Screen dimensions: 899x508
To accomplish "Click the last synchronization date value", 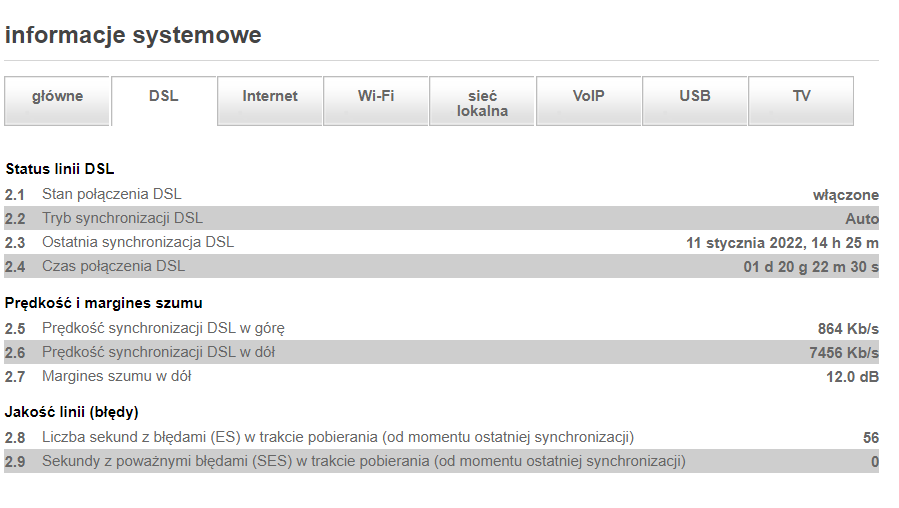I will [782, 243].
